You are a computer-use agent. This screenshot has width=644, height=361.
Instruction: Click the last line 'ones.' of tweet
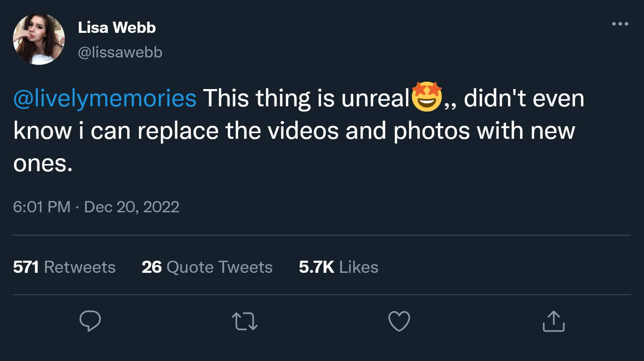[43, 163]
